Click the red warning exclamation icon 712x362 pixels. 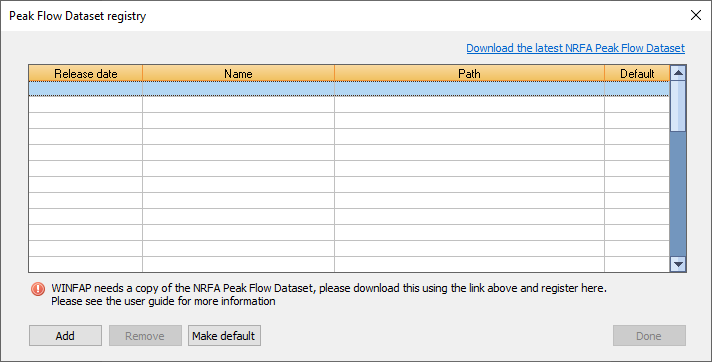[x=38, y=289]
